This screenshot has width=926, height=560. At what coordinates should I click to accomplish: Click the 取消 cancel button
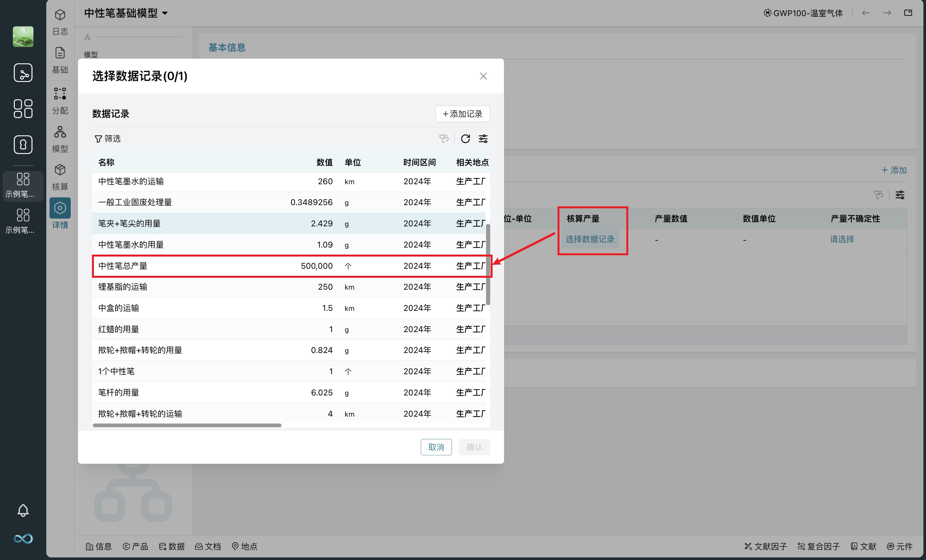click(436, 447)
